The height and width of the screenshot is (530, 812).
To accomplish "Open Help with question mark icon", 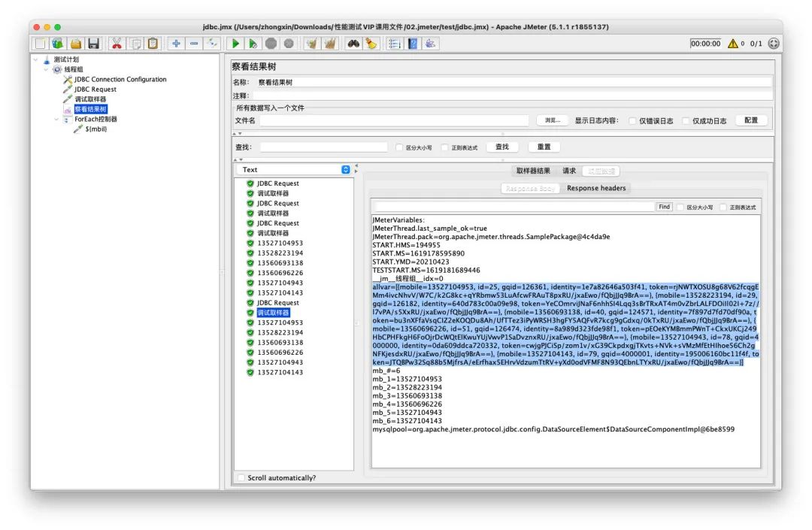I will pos(412,44).
